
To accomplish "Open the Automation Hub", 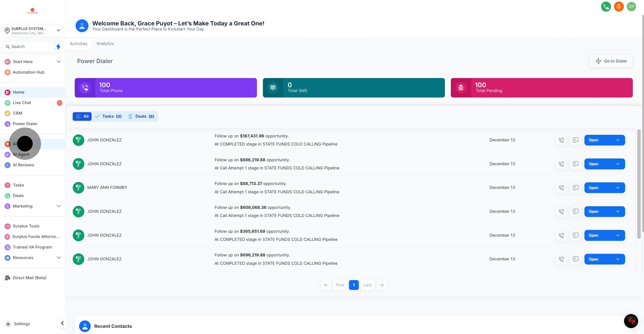I will point(28,72).
